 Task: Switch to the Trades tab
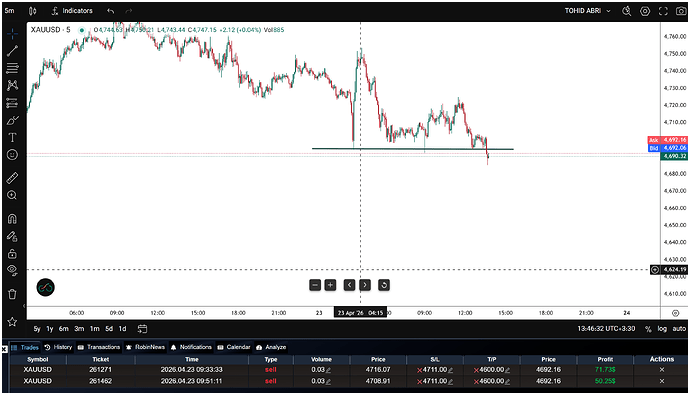pos(25,347)
